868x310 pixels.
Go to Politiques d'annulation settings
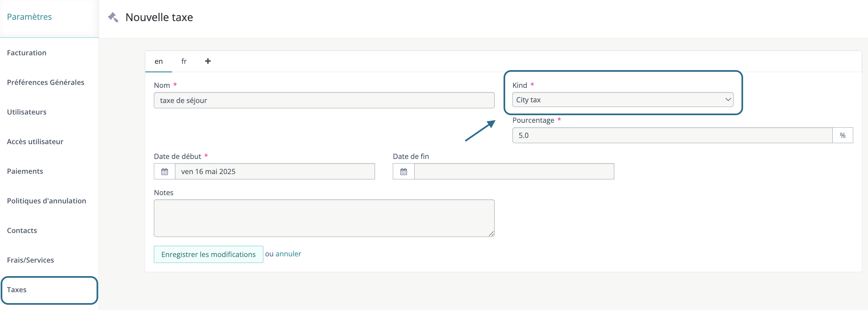pyautogui.click(x=46, y=201)
